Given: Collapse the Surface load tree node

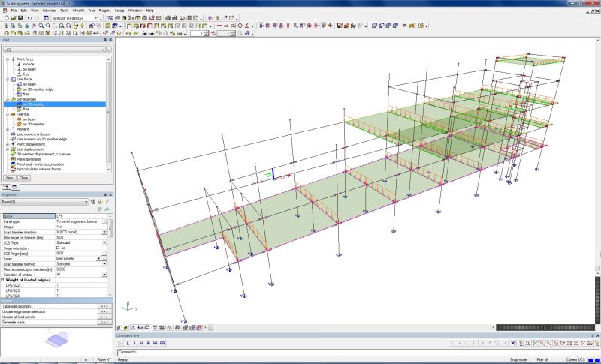Looking at the screenshot, I should click(7, 99).
